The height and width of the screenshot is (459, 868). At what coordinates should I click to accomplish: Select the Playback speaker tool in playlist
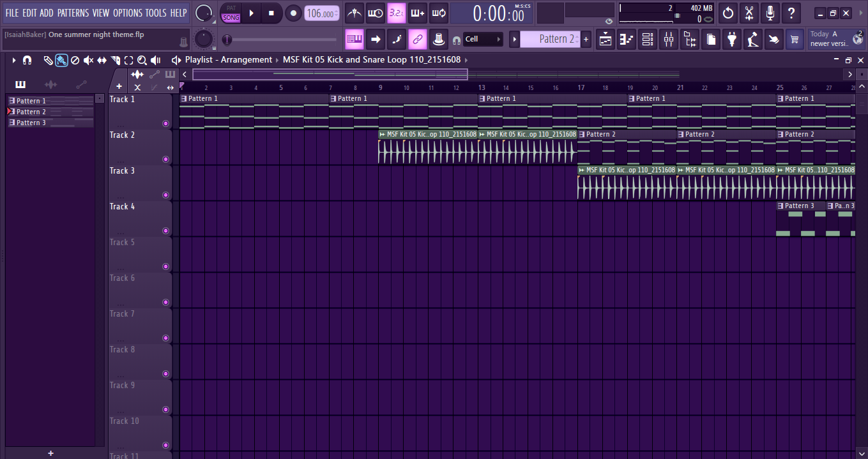click(155, 60)
